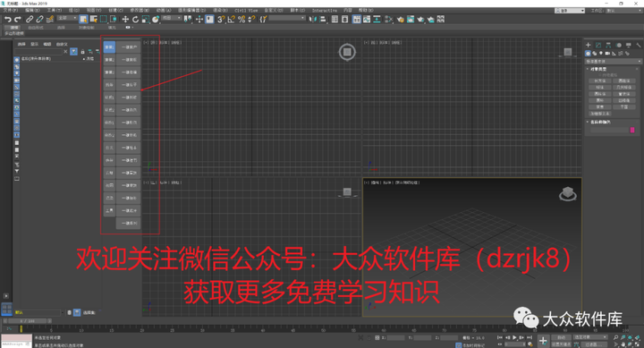Toggle the Angle Snap button
Screen dimensions: 644x348
[232, 19]
